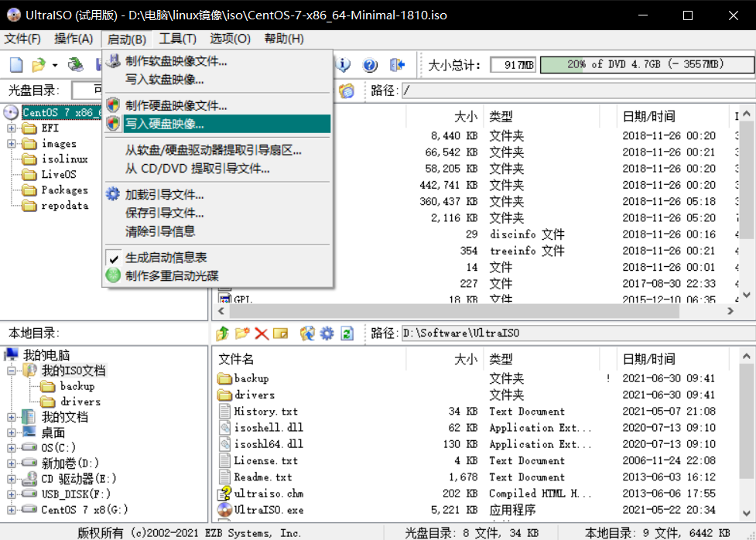Viewport: 756px width, 540px height.
Task: Click the folder properties icon beside 路径
Action: point(346,91)
